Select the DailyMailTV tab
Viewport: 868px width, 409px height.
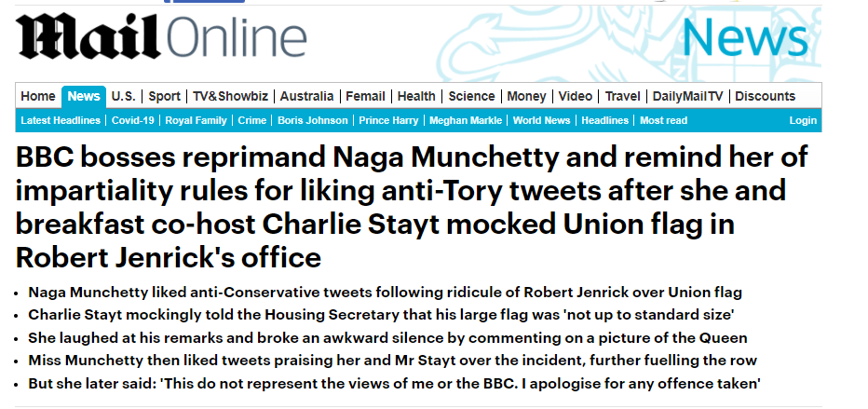pos(687,96)
